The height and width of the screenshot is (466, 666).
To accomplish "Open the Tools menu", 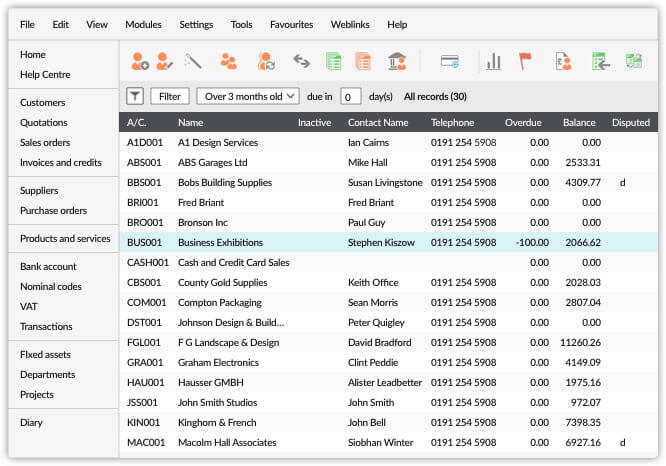I will (241, 25).
